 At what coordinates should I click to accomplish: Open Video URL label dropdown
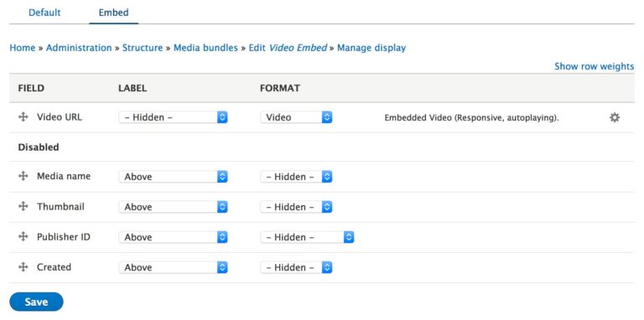(x=173, y=117)
